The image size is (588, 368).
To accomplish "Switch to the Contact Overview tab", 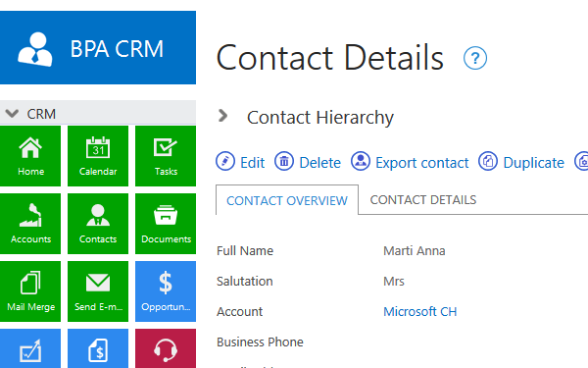I will pos(287,200).
